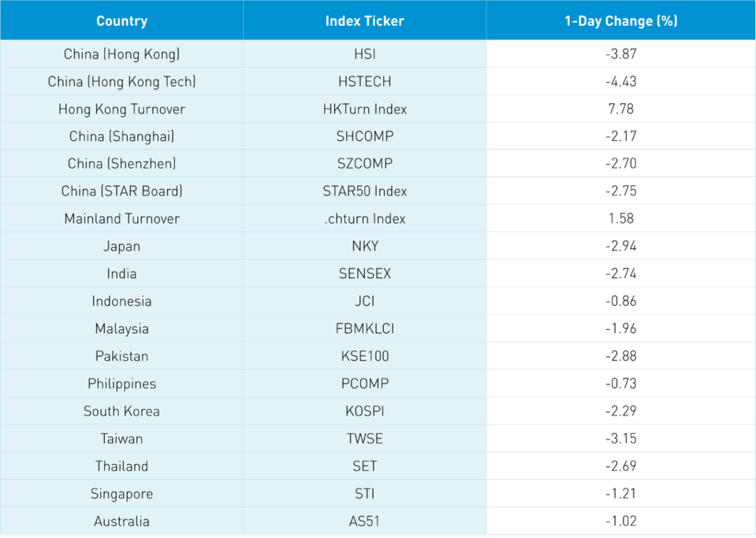Select the Pakistan country cell

click(121, 356)
